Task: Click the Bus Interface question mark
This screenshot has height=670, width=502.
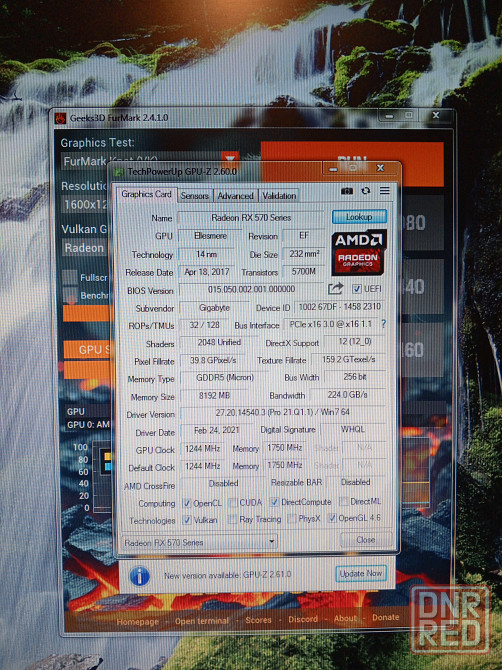Action: [x=383, y=324]
